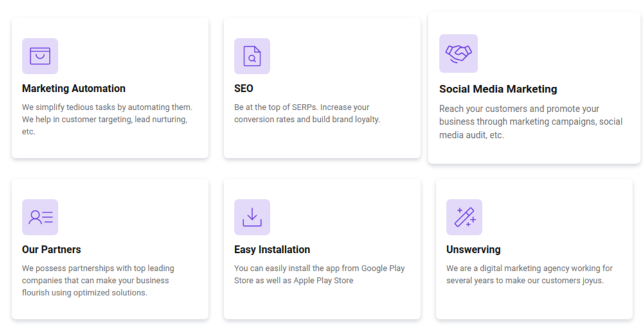644x335 pixels.
Task: Select the Marketing Automation heading
Action: click(x=73, y=89)
